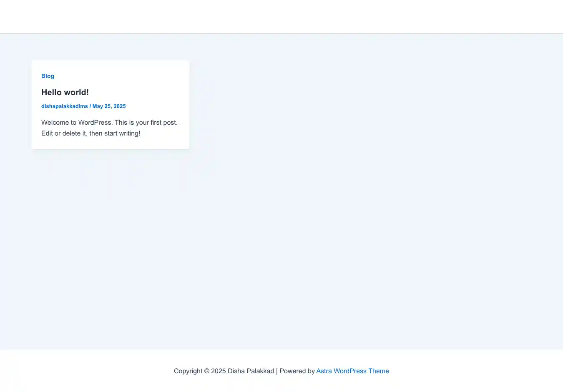Click the word "WordPress" in the post excerpt
This screenshot has height=392, width=563.
point(95,123)
